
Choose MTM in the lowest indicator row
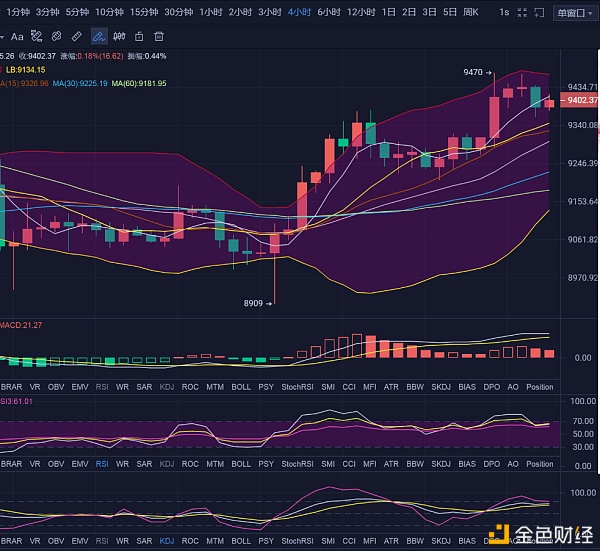(215, 541)
